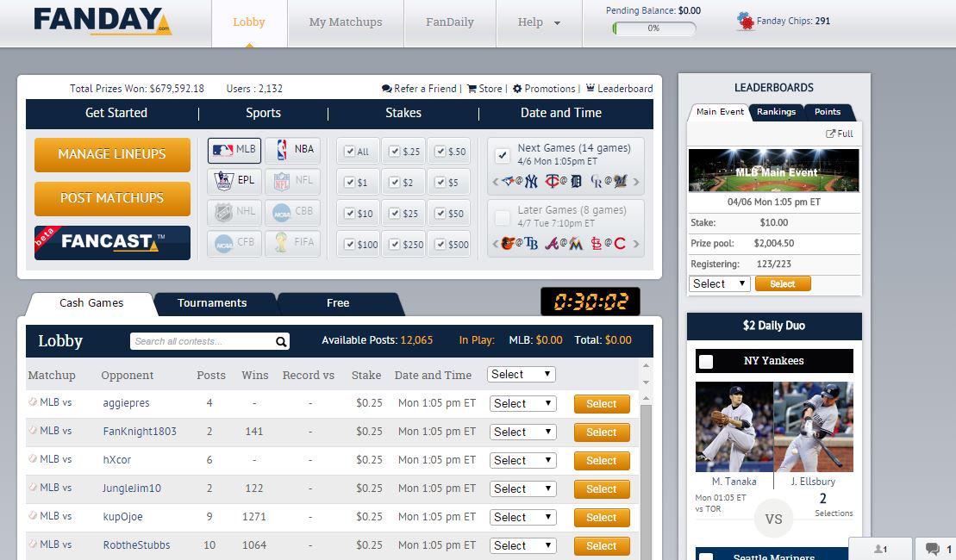956x560 pixels.
Task: Open the FANCAST beta banner
Action: point(112,243)
